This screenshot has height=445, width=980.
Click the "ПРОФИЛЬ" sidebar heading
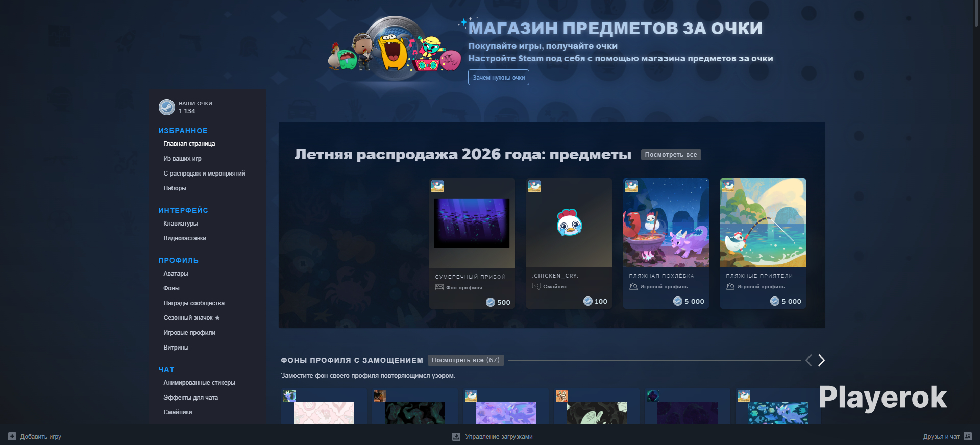tap(178, 260)
